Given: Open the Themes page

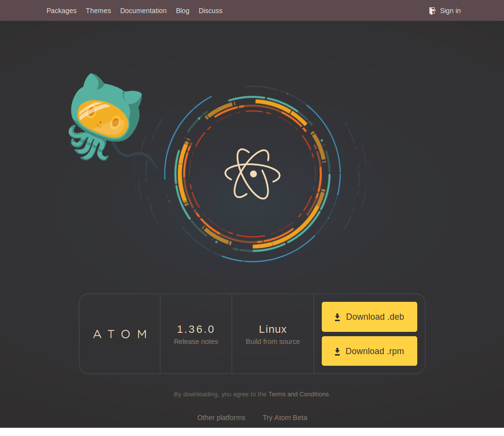Looking at the screenshot, I should (x=98, y=10).
